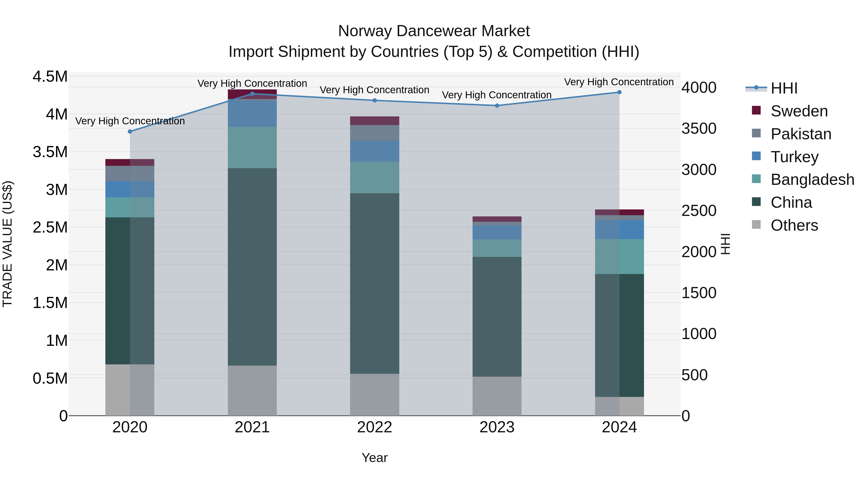Screen dimensions: 868x488
Task: Click the '0.5M' left axis tick
Action: coord(50,378)
